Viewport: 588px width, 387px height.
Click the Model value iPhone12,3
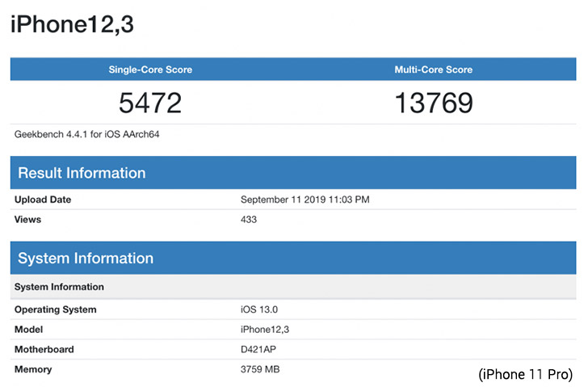point(265,330)
